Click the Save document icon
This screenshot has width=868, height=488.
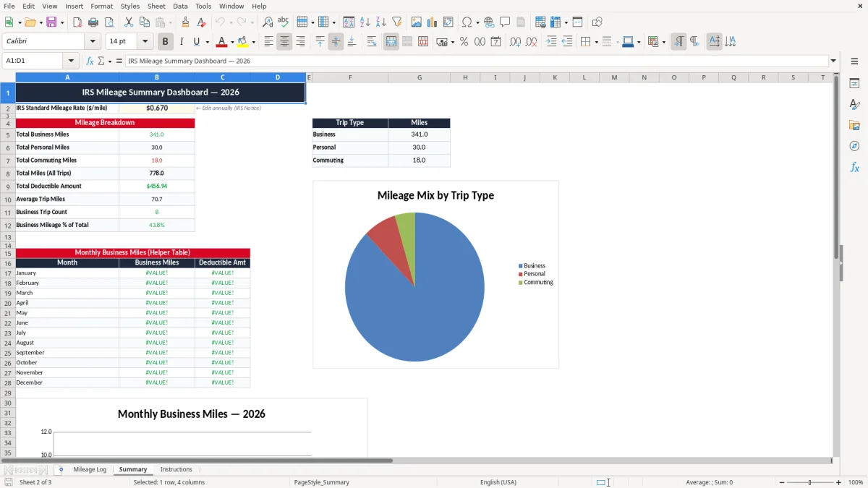pos(53,22)
